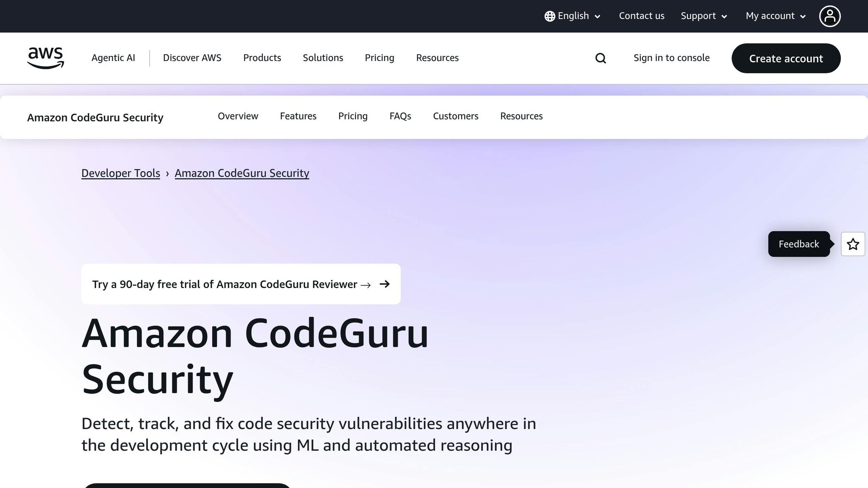
Task: Open the Discover AWS menu
Action: [192, 58]
